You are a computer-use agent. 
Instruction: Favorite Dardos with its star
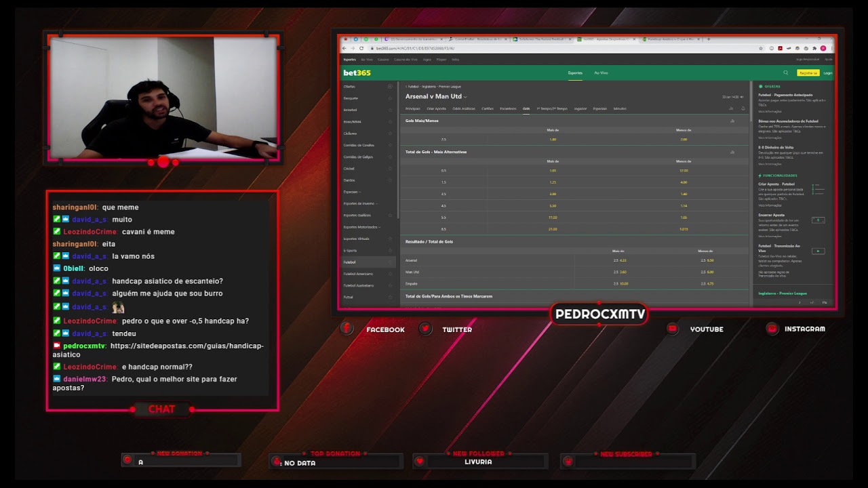point(390,180)
